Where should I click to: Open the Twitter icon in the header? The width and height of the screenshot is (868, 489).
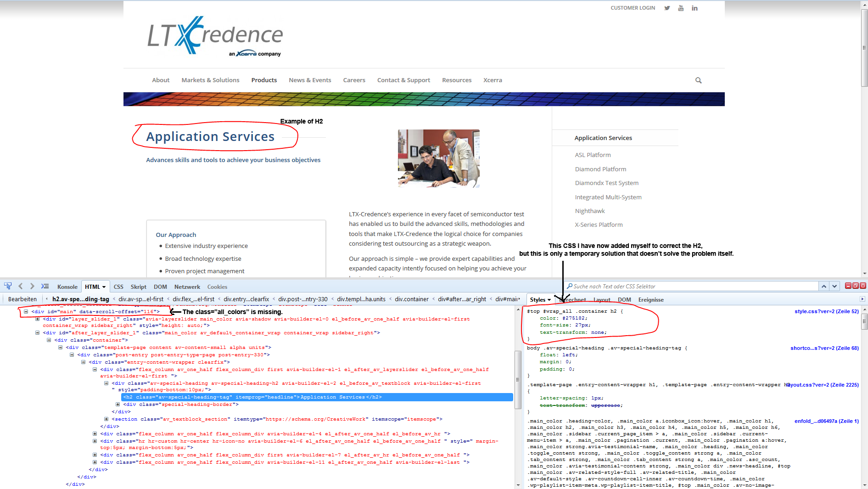point(667,8)
